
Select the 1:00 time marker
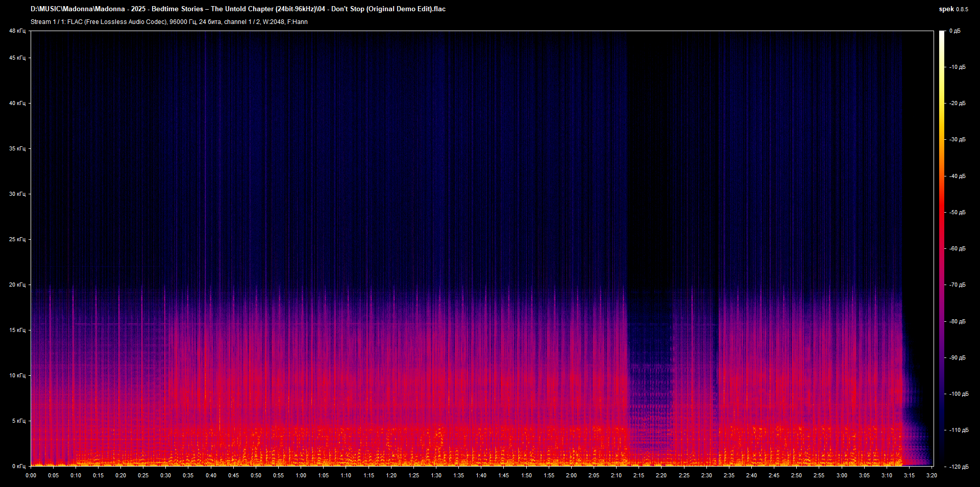click(x=301, y=475)
